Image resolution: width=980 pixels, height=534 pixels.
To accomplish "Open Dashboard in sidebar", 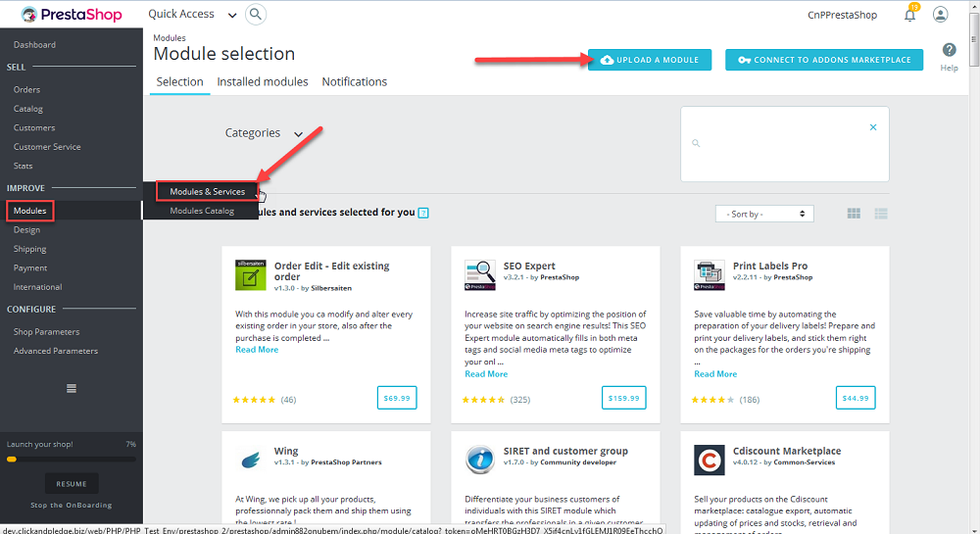I will pyautogui.click(x=34, y=45).
